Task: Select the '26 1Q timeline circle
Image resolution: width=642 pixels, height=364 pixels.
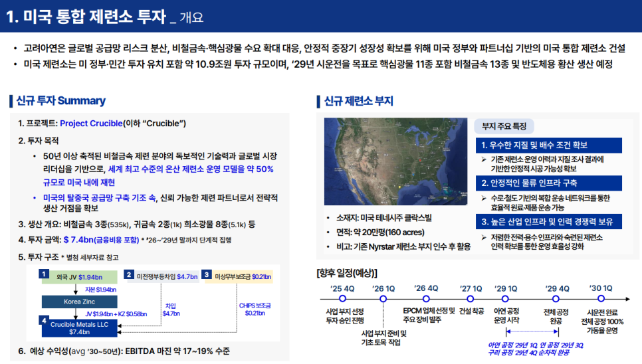Action: coord(383,300)
